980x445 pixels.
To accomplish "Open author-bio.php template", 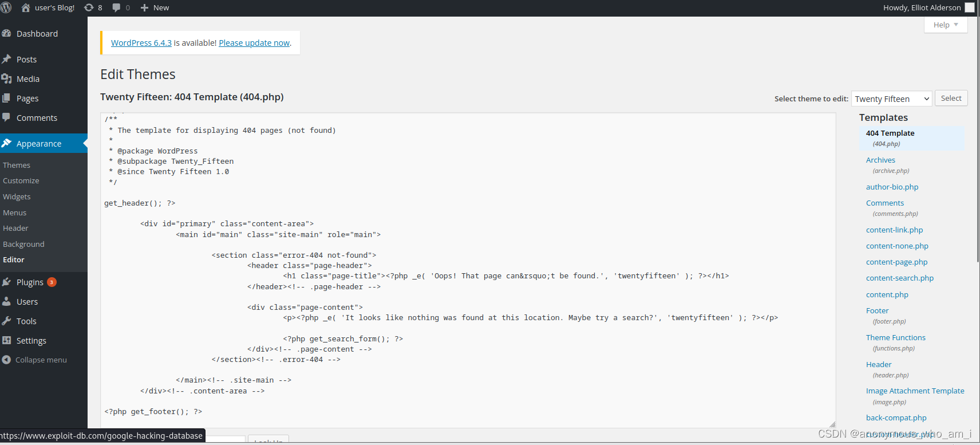I will coord(892,187).
